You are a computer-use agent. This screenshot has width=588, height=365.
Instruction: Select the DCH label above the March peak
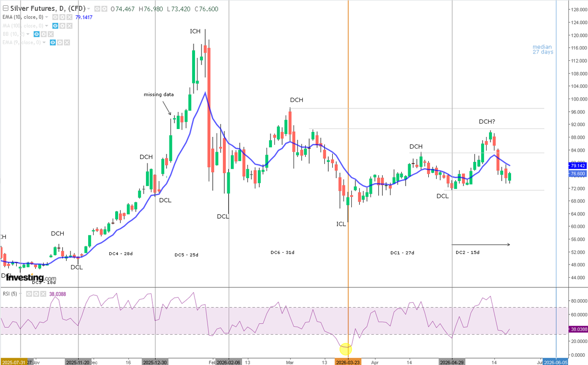(x=296, y=100)
